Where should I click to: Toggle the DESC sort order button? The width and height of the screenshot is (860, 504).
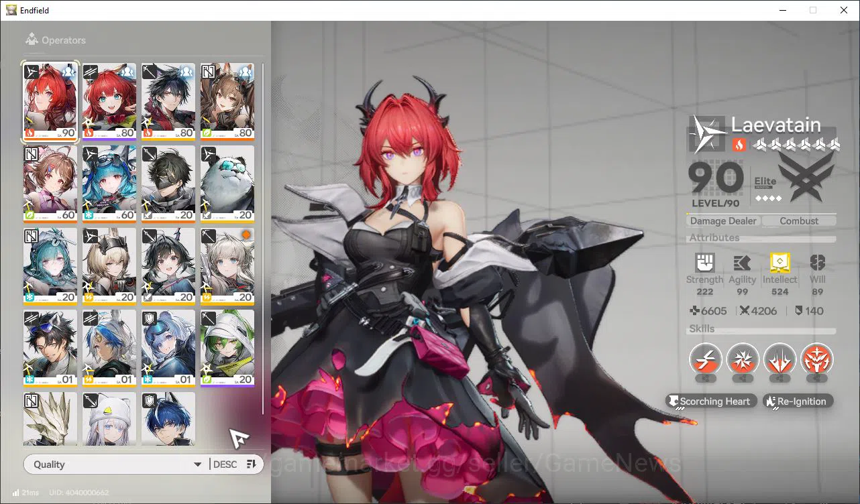(235, 464)
